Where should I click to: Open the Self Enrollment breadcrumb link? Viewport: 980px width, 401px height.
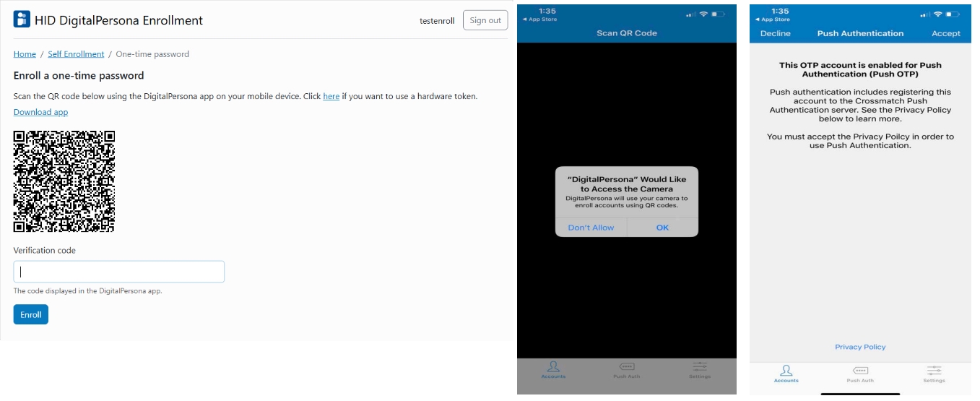coord(76,54)
